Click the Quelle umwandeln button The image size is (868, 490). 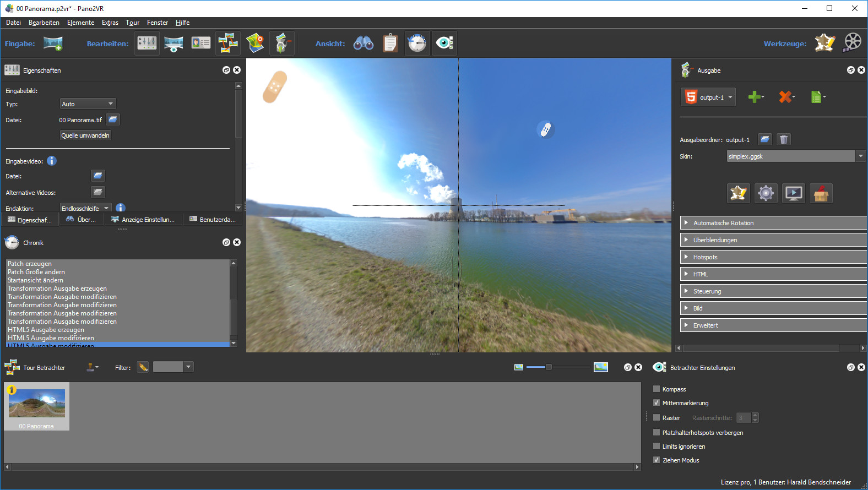coord(85,135)
